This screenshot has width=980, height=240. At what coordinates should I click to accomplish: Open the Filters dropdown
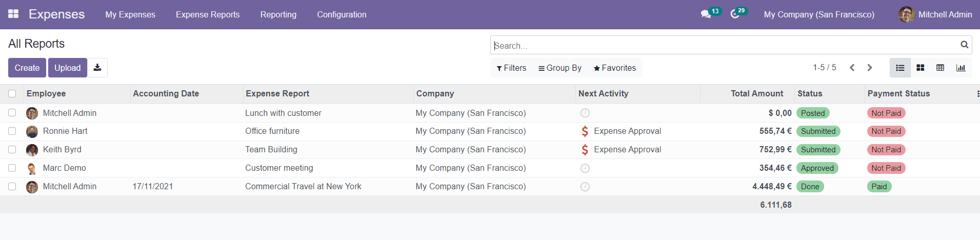pos(511,68)
